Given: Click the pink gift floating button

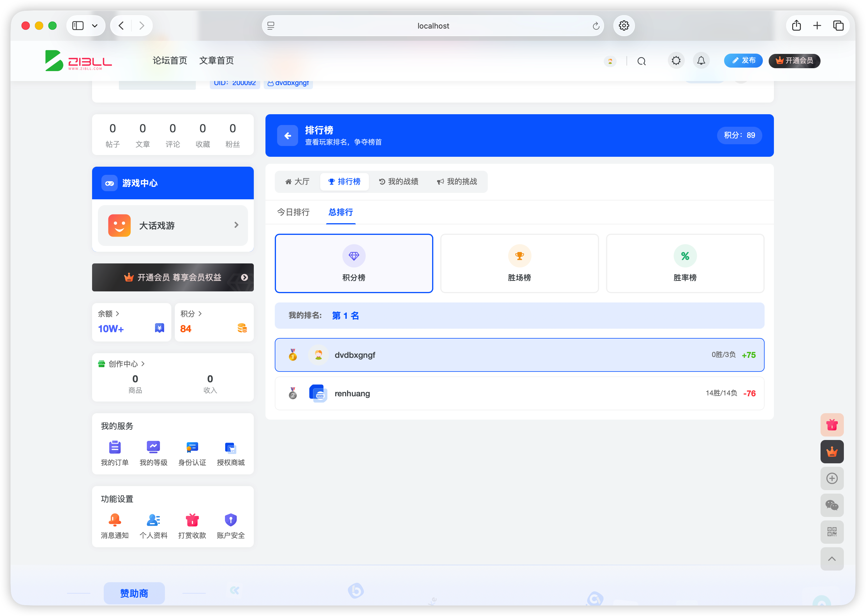Looking at the screenshot, I should (x=832, y=425).
